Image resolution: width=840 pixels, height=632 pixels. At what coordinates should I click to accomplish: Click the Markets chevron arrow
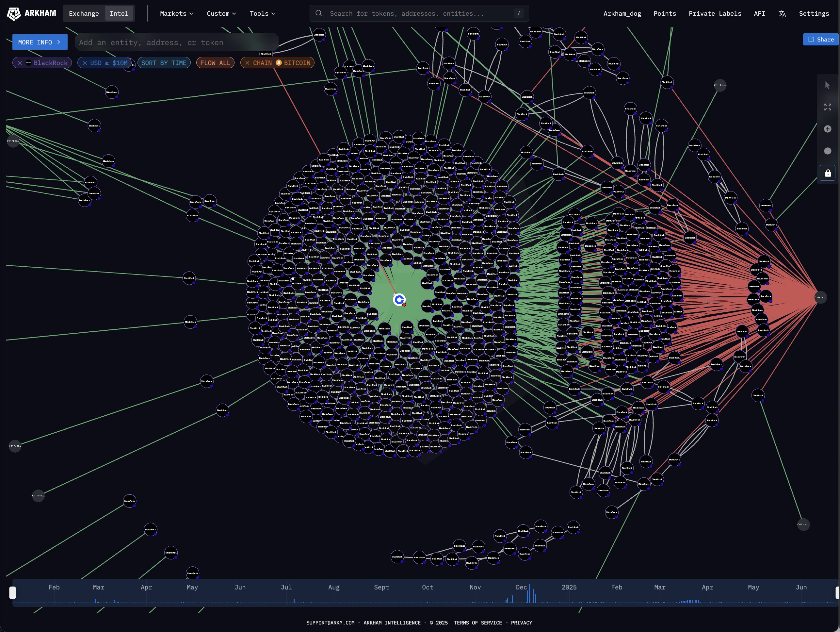tap(191, 14)
